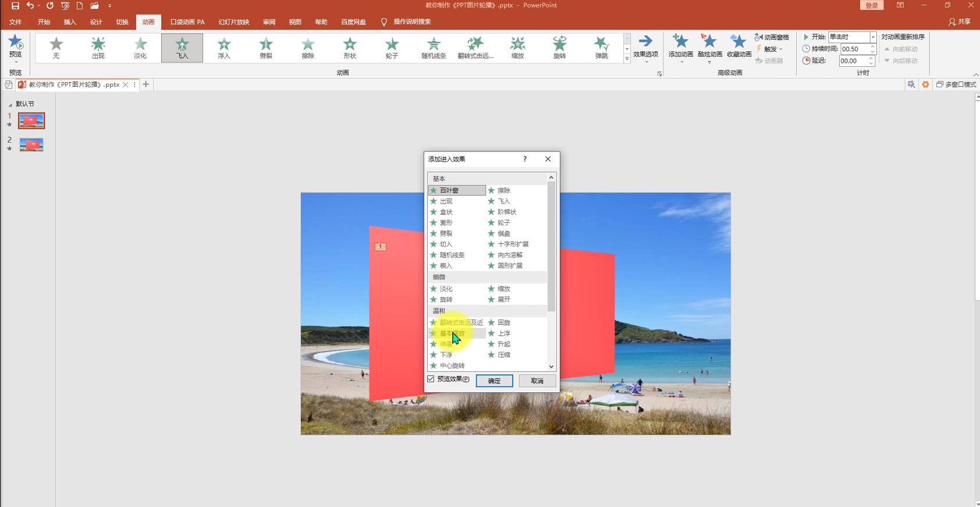Screen dimensions: 980x507
Task: Apply the 旋转 animation from the ribbon gallery
Action: coord(559,48)
